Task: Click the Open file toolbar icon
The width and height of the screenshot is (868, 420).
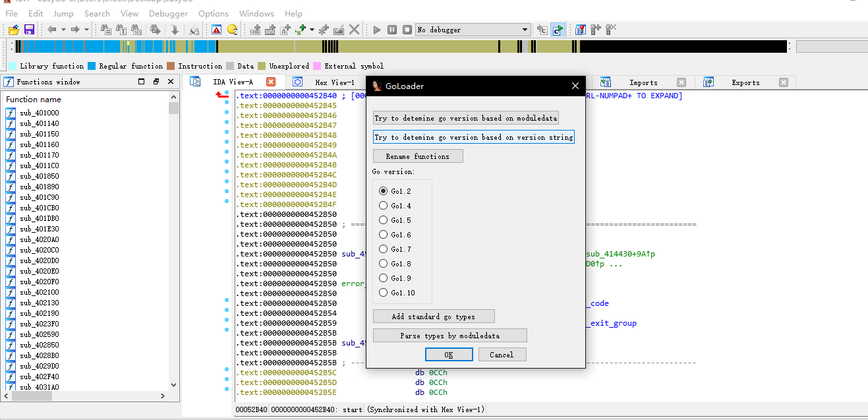Action: 13,30
